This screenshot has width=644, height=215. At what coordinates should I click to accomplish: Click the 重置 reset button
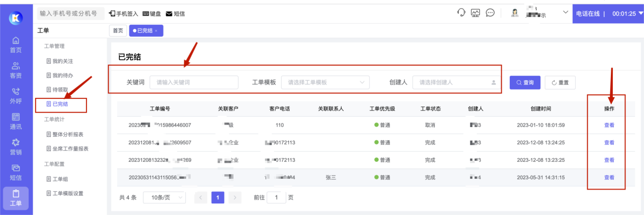(560, 82)
